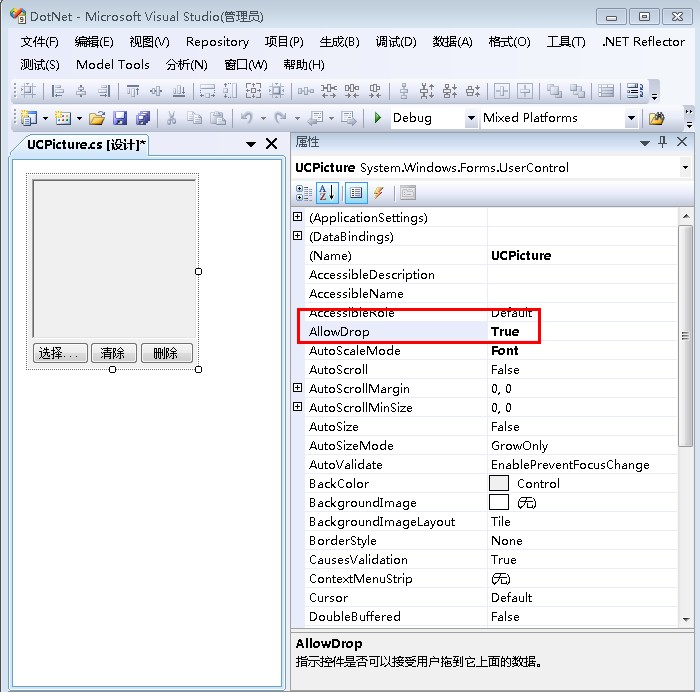Screen dimensions: 700x692
Task: Click Size to Grid icon
Action: (x=277, y=91)
